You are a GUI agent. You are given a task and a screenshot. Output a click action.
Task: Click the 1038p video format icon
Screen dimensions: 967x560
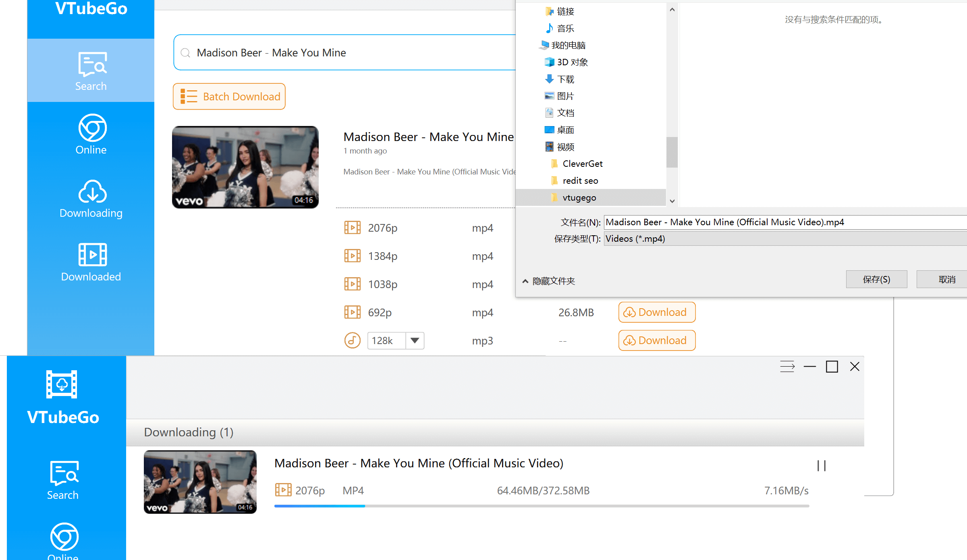pos(353,284)
